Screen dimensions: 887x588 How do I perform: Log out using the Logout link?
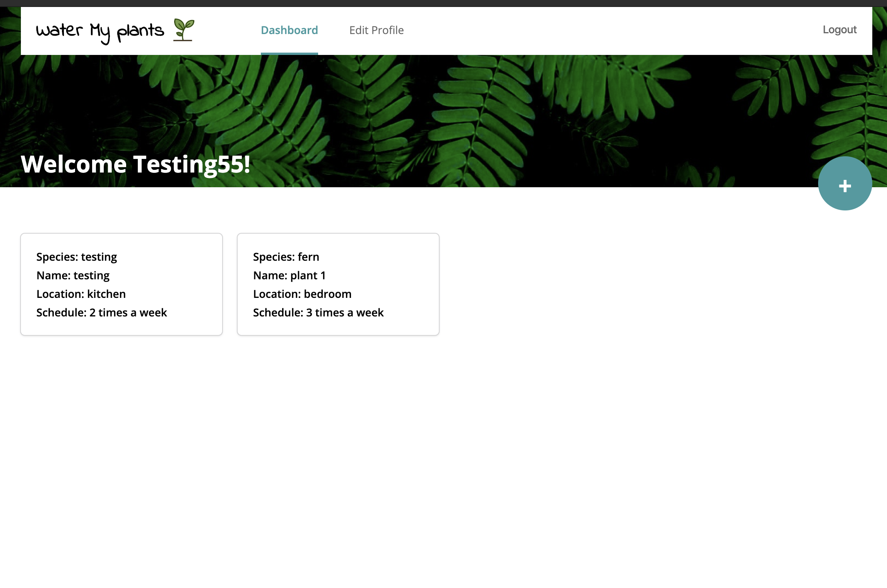point(839,30)
